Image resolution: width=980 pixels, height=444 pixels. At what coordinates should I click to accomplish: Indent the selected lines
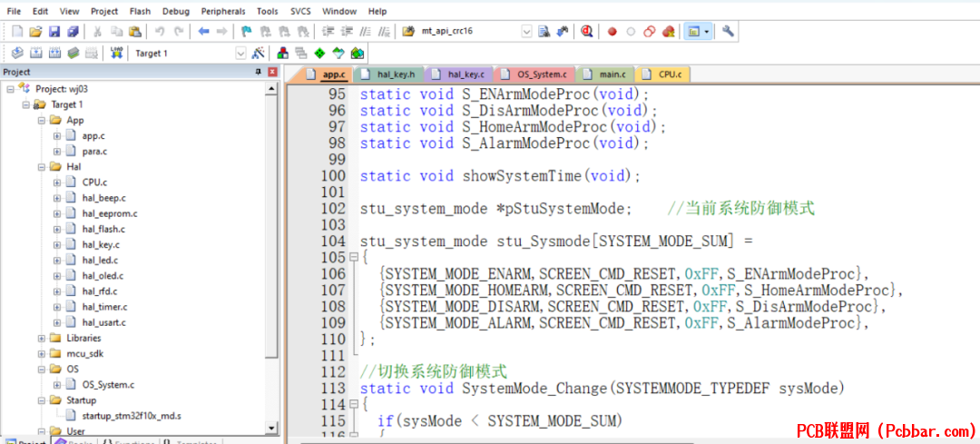coord(328,31)
